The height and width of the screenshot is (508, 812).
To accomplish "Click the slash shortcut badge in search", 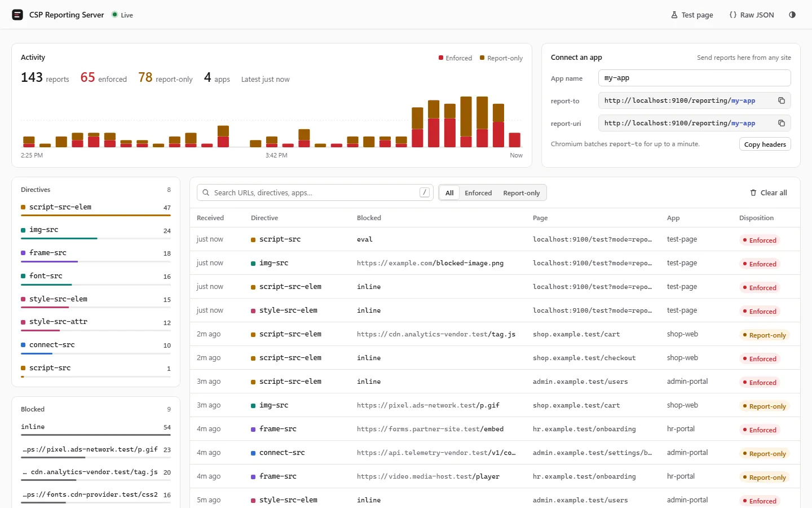I will click(x=425, y=192).
